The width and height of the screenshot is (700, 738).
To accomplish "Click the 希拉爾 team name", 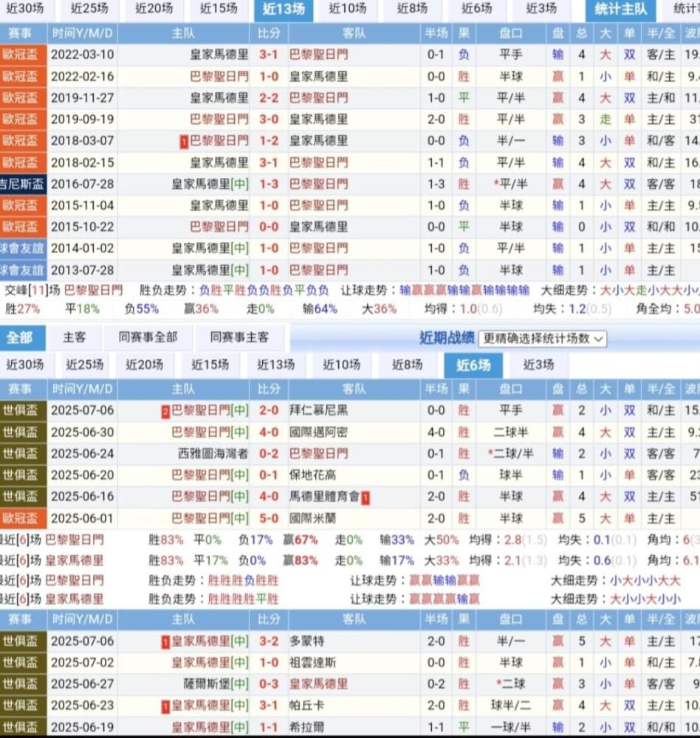I will (x=306, y=727).
